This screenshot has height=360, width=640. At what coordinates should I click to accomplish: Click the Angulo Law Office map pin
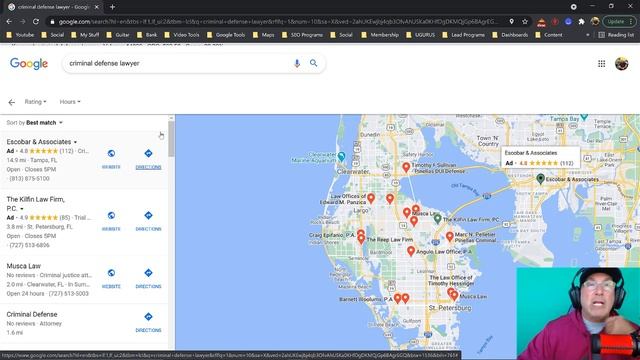411,251
